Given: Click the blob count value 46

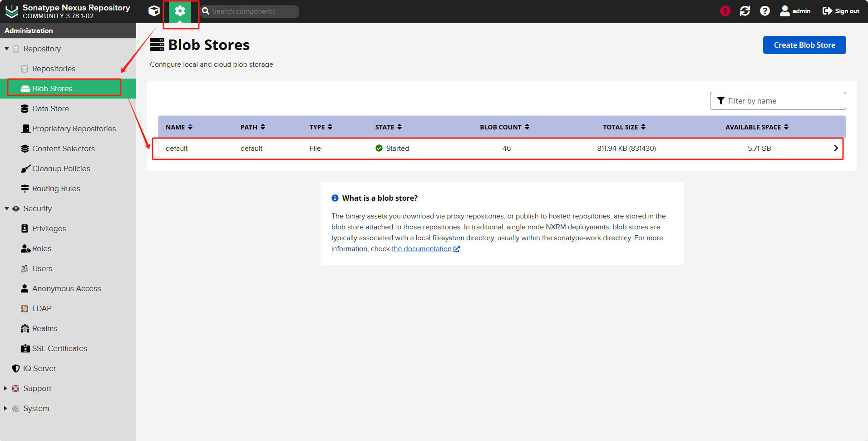Looking at the screenshot, I should pos(507,149).
